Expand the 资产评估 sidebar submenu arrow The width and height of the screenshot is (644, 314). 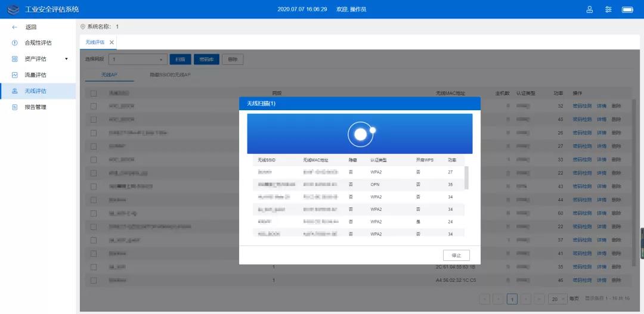click(x=66, y=59)
